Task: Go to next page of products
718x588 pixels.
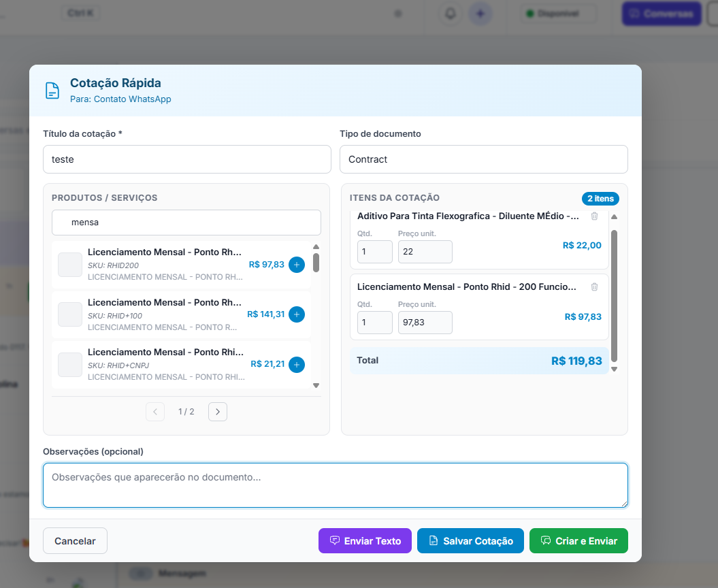Action: [x=218, y=412]
